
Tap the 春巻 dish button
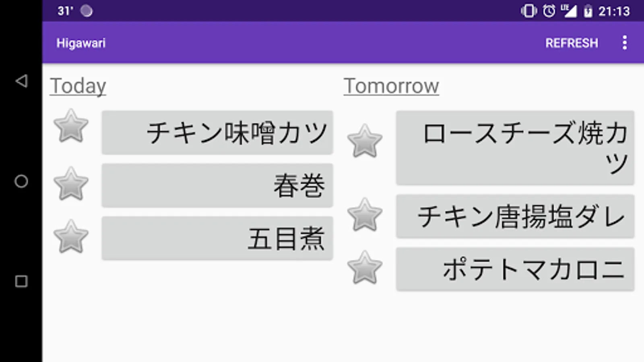(217, 185)
